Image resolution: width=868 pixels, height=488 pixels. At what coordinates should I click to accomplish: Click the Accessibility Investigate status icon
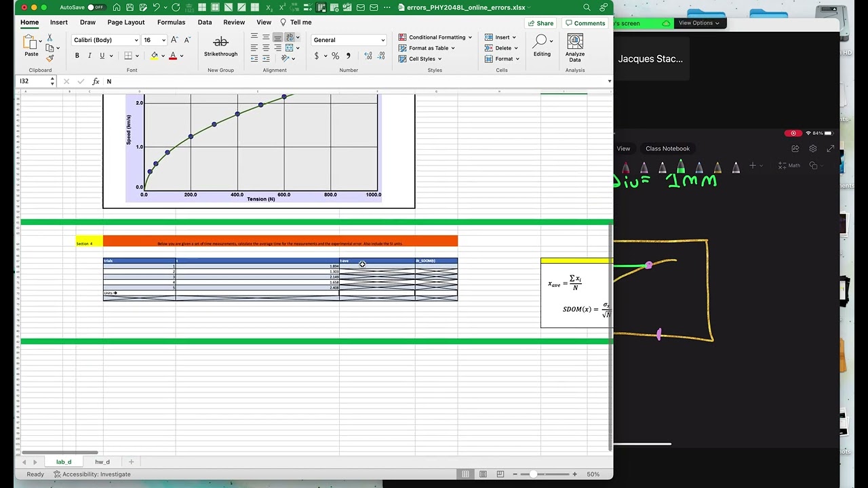click(58, 474)
